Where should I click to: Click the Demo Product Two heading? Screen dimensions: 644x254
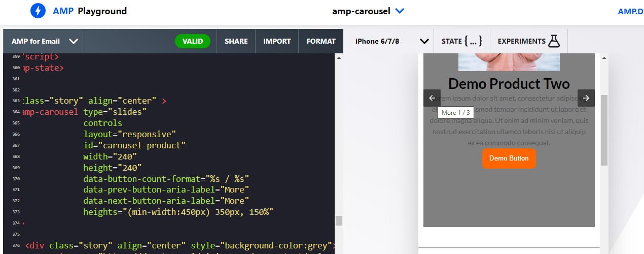tap(509, 84)
